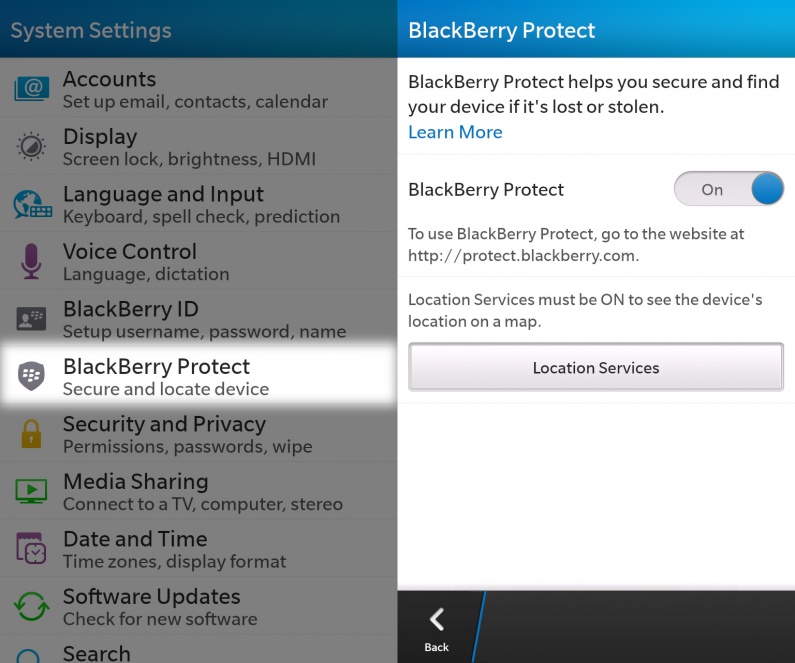Select the Language and Input globe icon
Viewport: 795px width, 663px height.
[x=32, y=204]
